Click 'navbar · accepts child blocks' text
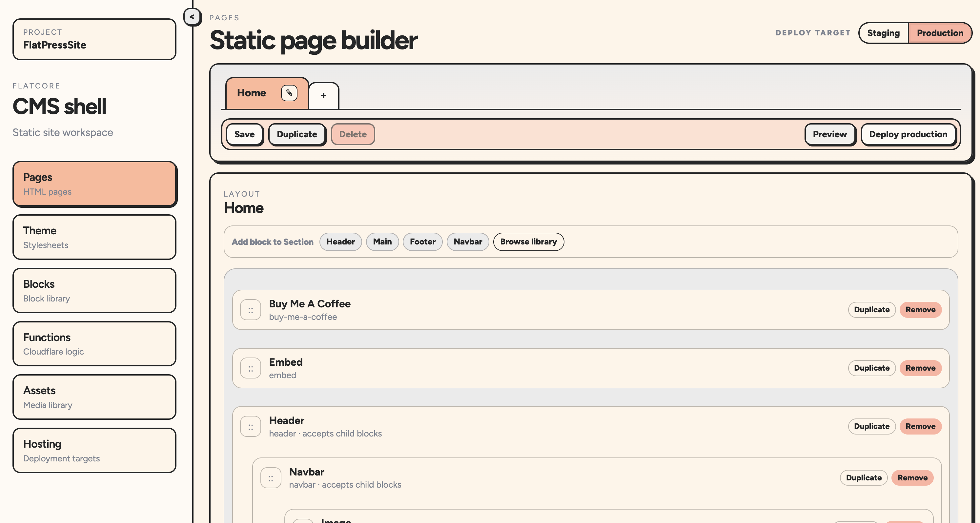The width and height of the screenshot is (980, 523). pos(345,485)
